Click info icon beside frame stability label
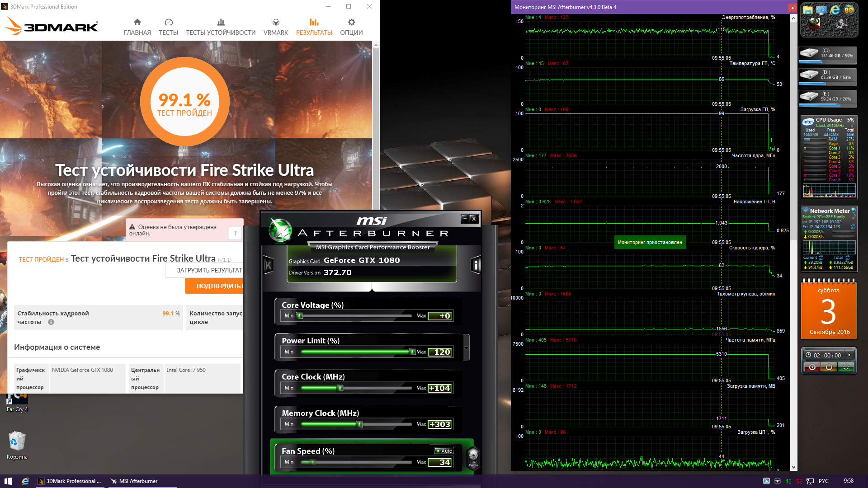The image size is (868, 488). tap(51, 322)
